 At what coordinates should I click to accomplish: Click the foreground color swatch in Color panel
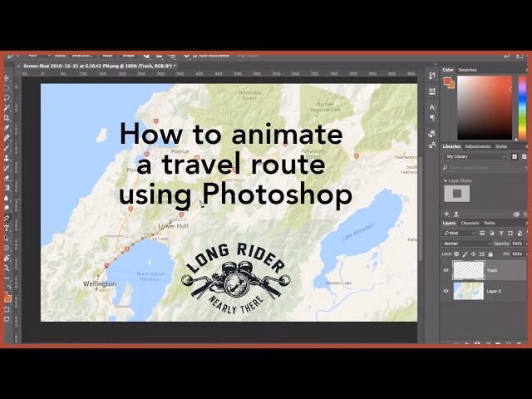pos(447,81)
